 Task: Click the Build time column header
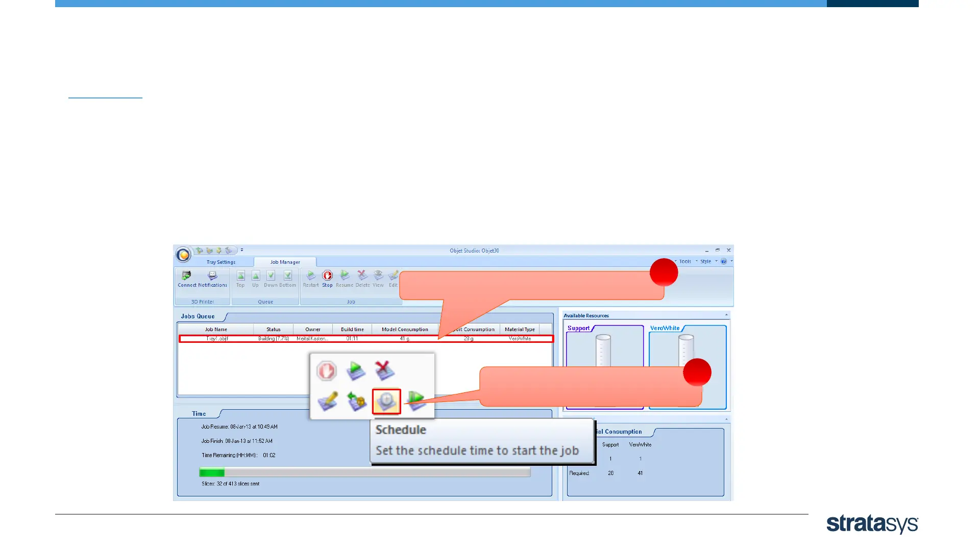tap(352, 329)
